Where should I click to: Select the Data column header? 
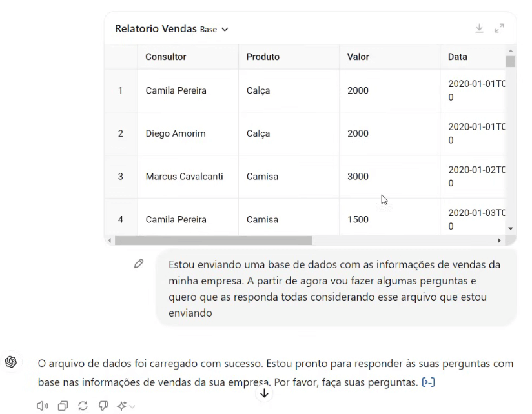point(473,57)
